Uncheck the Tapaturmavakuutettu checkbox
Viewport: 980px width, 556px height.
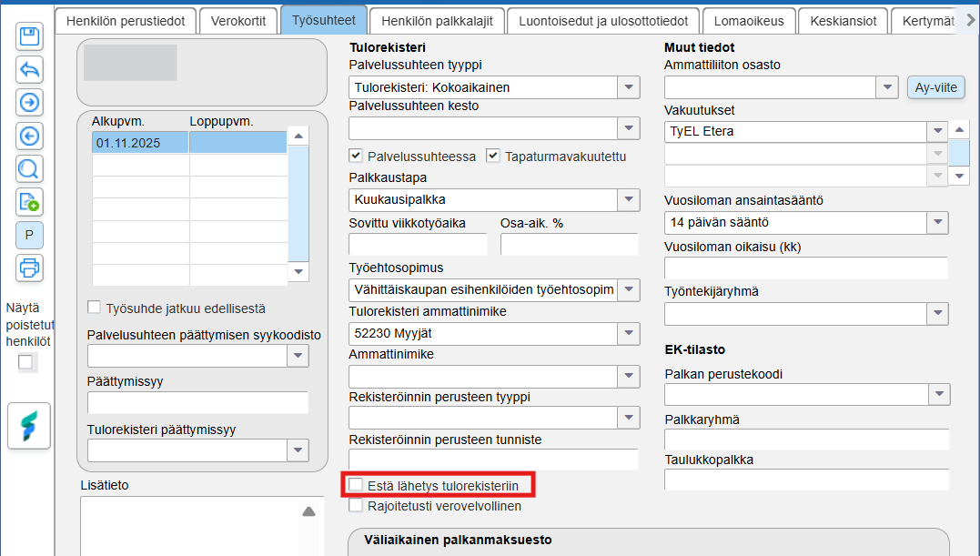pos(493,156)
